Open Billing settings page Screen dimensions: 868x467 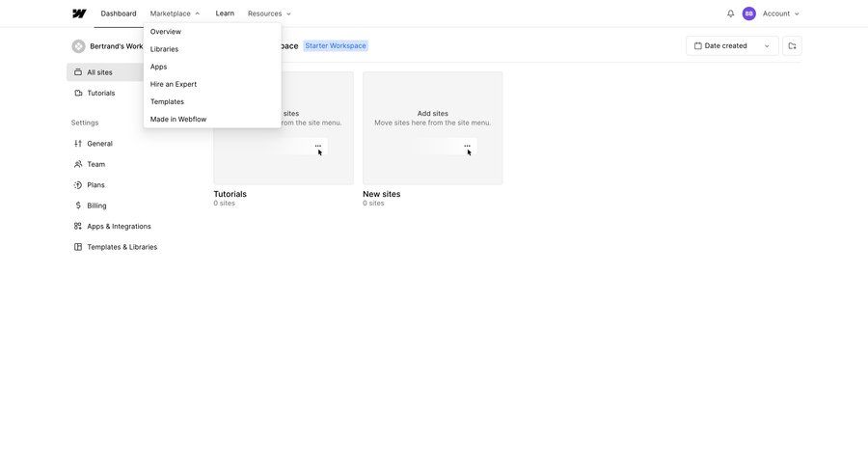96,206
